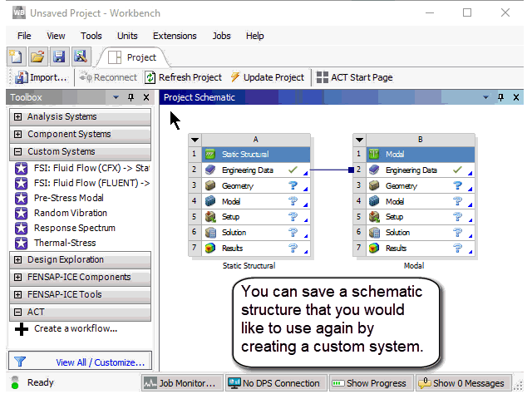The width and height of the screenshot is (532, 399).
Task: Click Geometry icon in Modal system
Action: tap(374, 185)
